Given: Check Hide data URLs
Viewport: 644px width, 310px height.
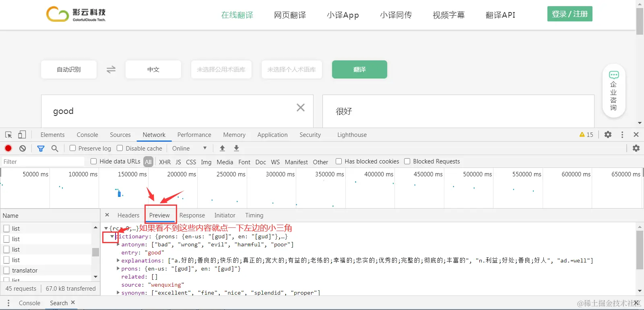Looking at the screenshot, I should (94, 161).
